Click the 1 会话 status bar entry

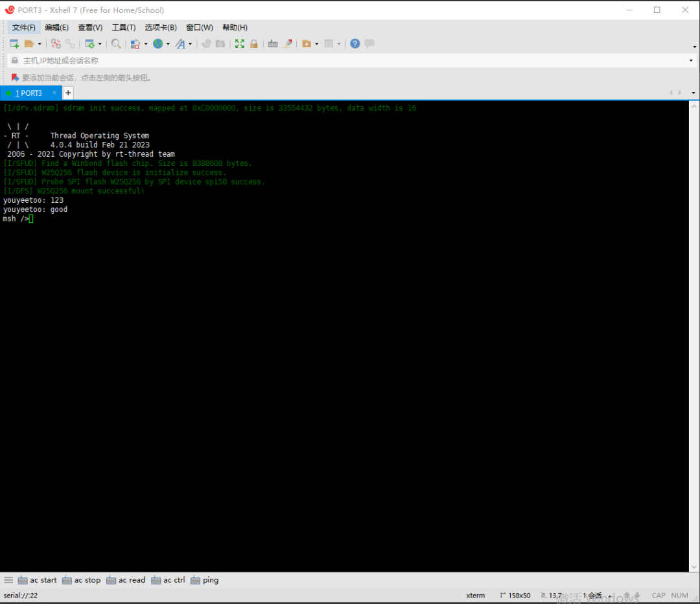(x=592, y=596)
